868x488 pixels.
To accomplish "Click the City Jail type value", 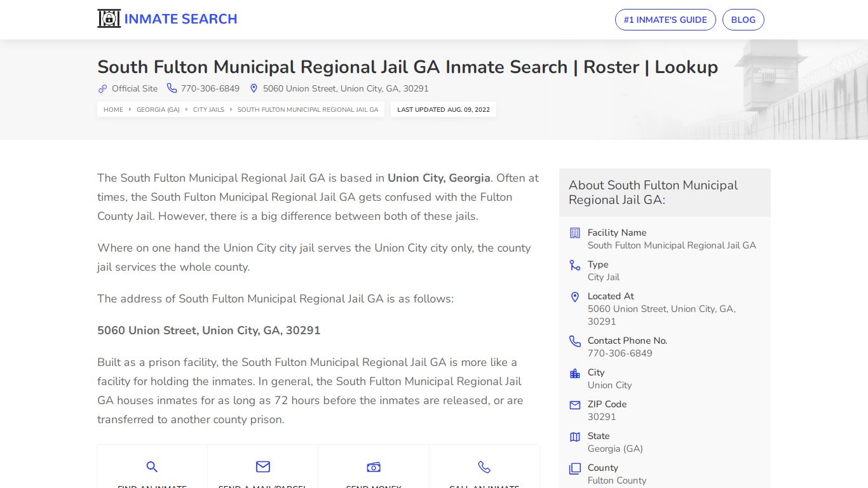I will pos(604,277).
